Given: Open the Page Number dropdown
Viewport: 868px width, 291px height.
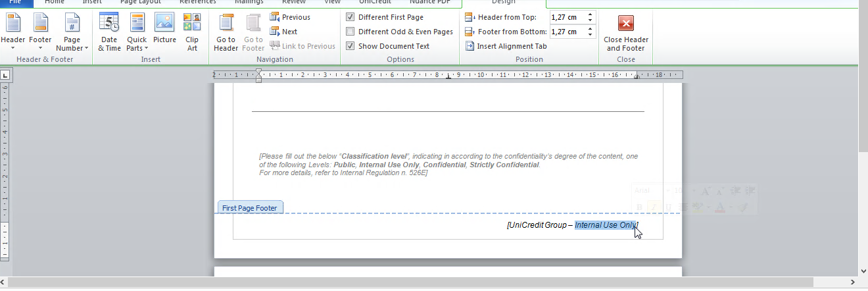Looking at the screenshot, I should (x=72, y=43).
